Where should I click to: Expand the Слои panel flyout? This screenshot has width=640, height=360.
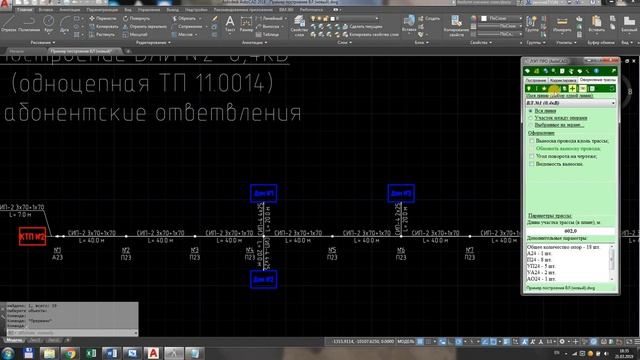[x=344, y=42]
